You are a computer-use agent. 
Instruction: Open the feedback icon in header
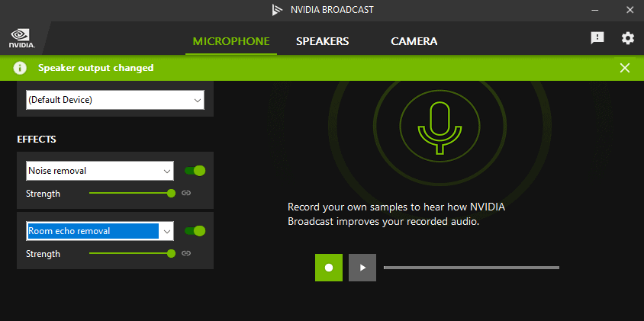point(597,38)
